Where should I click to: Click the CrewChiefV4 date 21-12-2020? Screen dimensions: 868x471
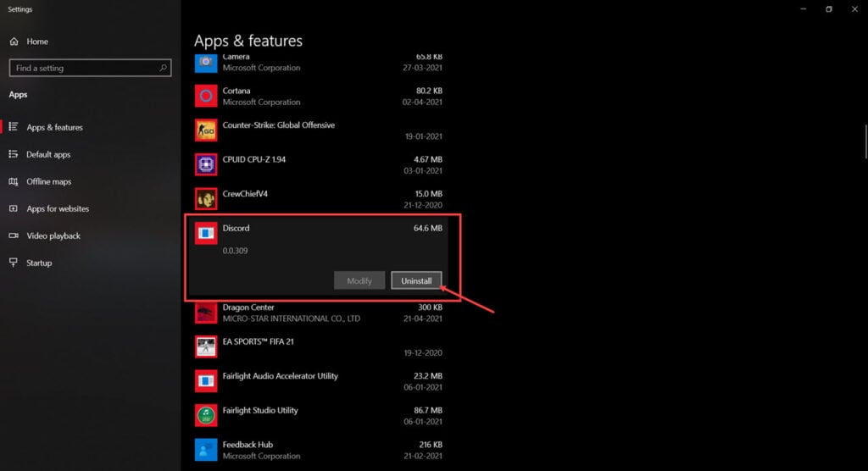423,205
